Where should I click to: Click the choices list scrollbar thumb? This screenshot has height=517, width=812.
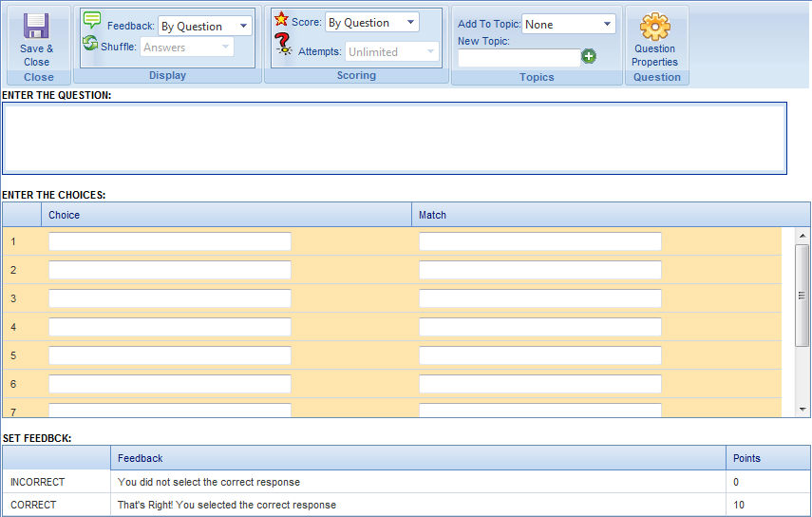(x=802, y=296)
